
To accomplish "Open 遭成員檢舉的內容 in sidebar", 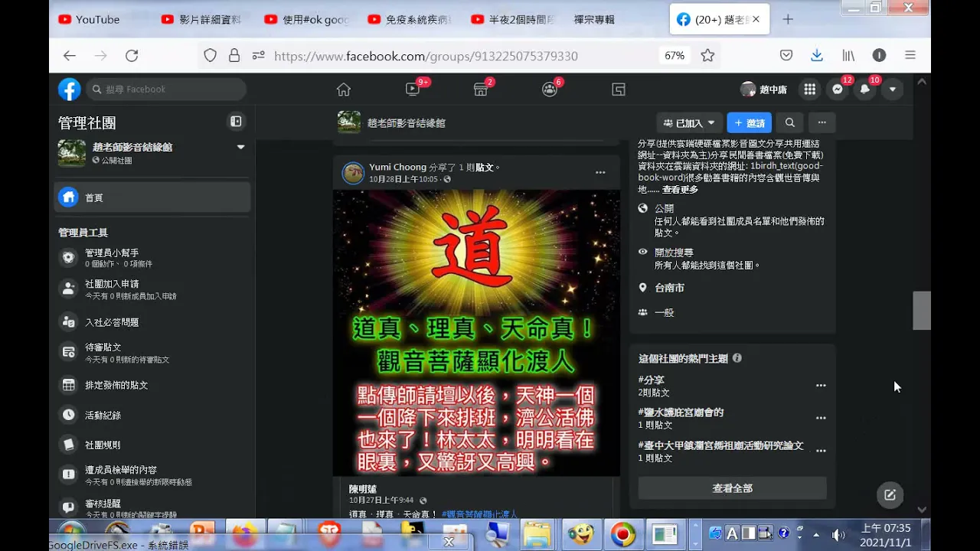I will click(152, 475).
